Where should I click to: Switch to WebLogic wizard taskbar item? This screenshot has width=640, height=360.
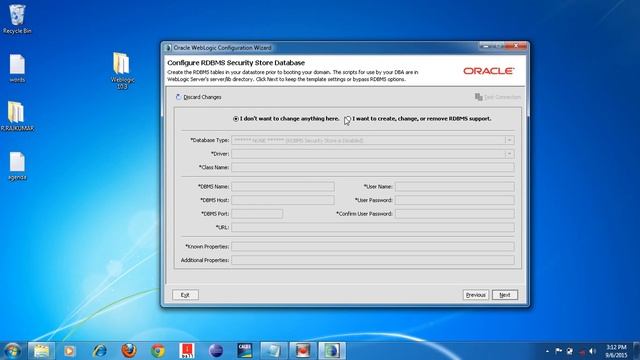tap(332, 351)
